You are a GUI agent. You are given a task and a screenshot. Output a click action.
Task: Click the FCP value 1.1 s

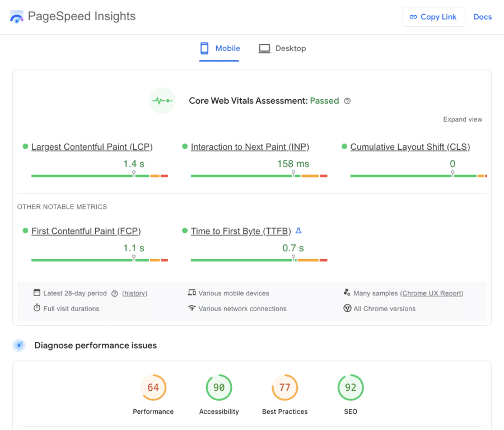(134, 248)
